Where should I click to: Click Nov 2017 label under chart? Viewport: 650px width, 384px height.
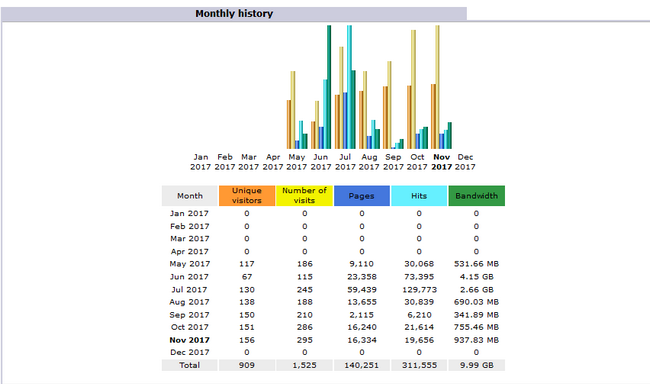point(441,162)
